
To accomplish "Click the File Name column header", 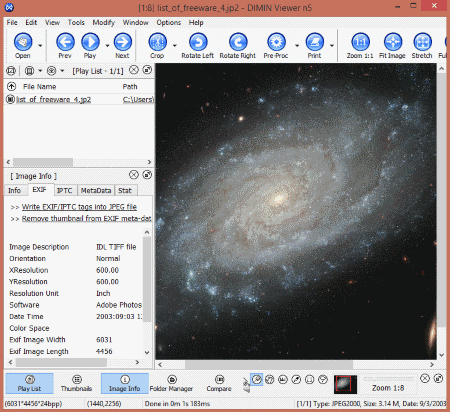I will click(39, 87).
